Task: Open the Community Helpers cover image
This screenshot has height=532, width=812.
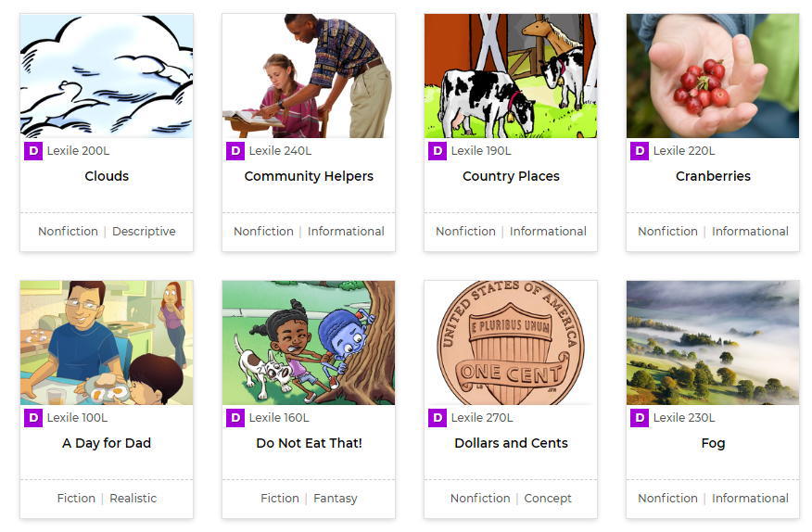Action: point(309,76)
